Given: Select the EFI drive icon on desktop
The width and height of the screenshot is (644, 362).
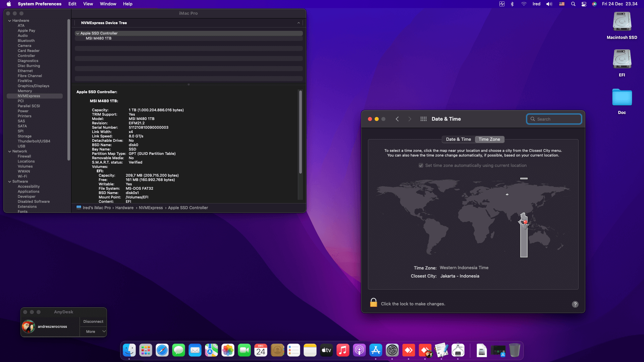Looking at the screenshot, I should tap(622, 59).
